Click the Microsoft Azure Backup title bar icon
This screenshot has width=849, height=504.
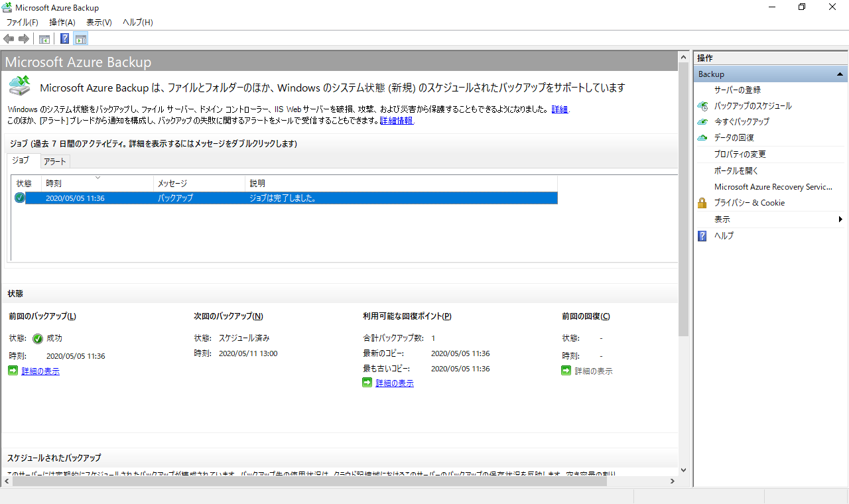pyautogui.click(x=8, y=7)
